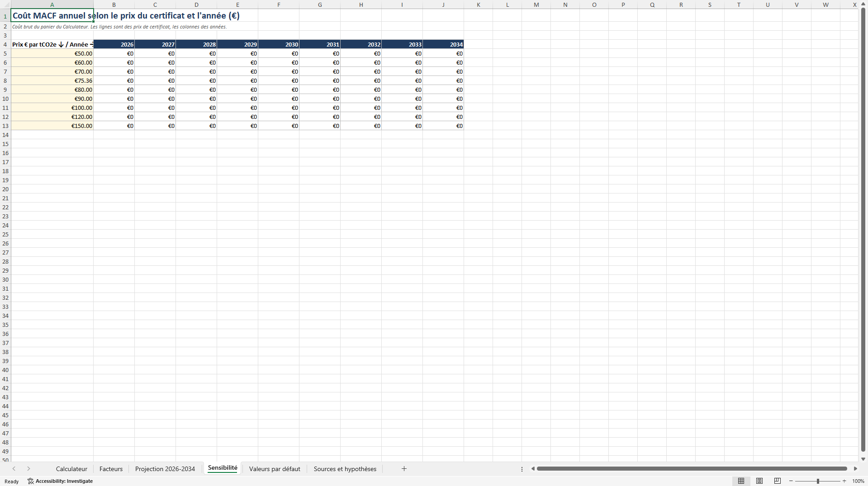Select the €120.00 price cell

(52, 117)
